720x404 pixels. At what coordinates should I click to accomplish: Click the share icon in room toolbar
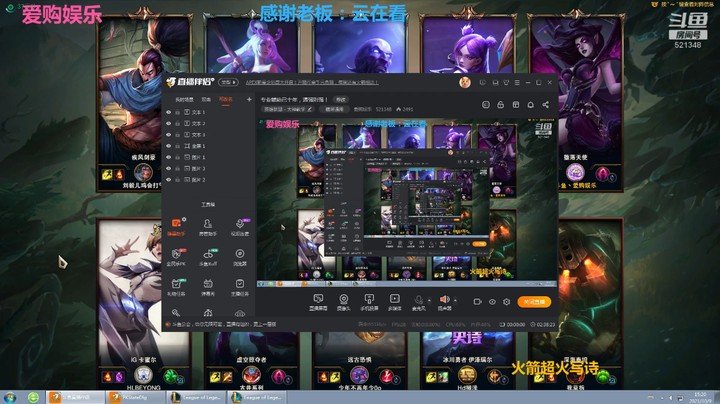pyautogui.click(x=546, y=105)
